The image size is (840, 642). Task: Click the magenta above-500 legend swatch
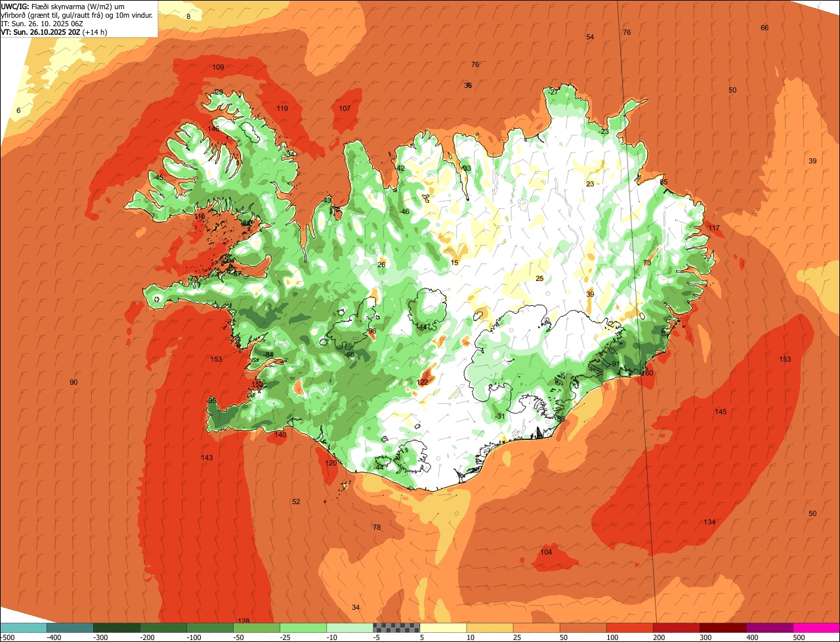pos(816,628)
